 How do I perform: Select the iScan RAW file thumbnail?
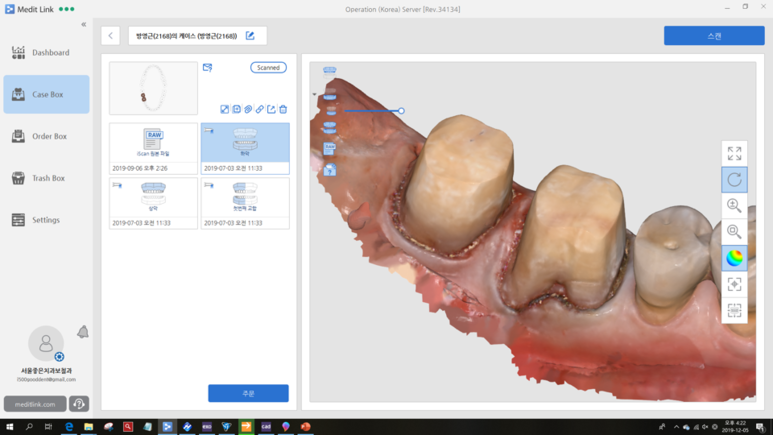(153, 148)
